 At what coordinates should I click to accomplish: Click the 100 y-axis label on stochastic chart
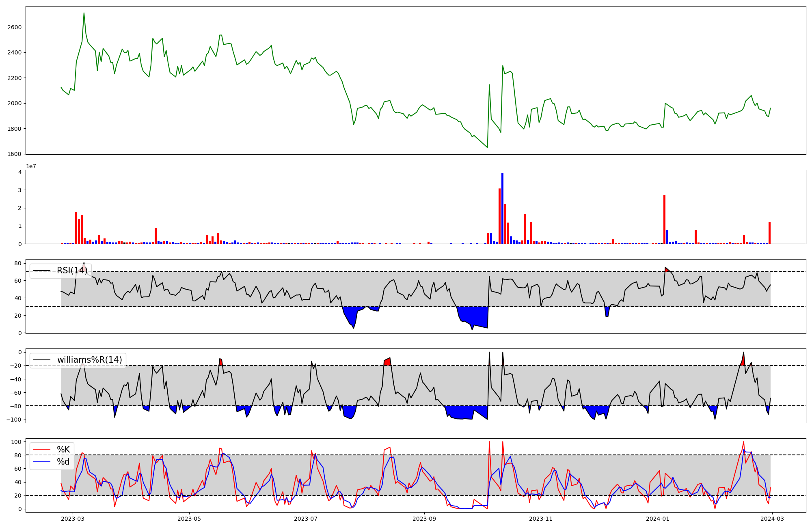coord(16,442)
